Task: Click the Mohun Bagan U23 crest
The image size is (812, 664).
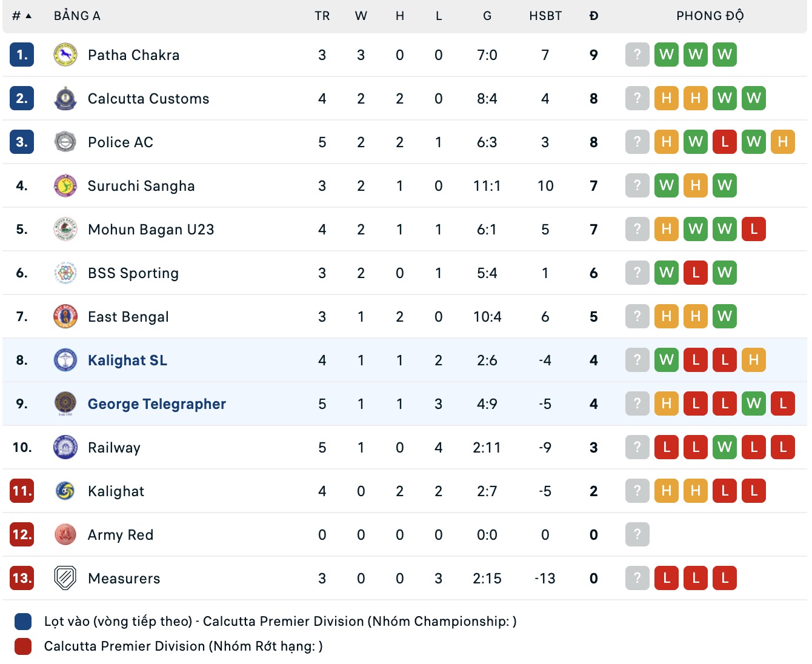Action: [65, 230]
